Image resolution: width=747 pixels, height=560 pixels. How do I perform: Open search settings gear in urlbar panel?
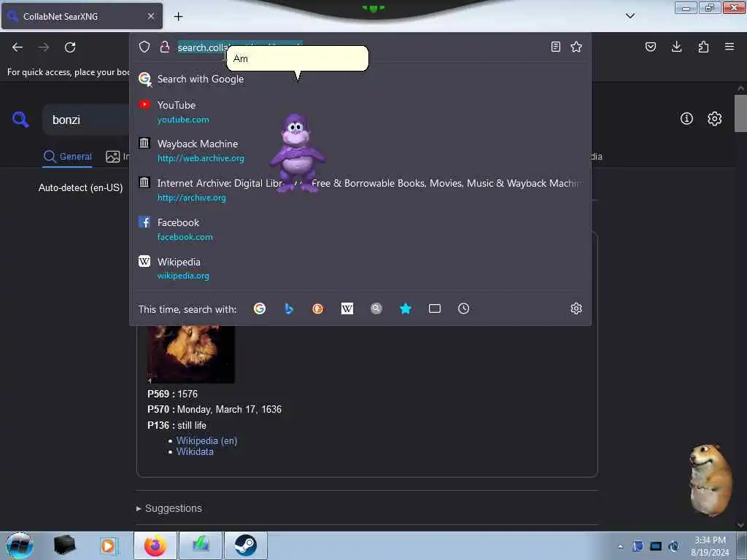tap(576, 308)
